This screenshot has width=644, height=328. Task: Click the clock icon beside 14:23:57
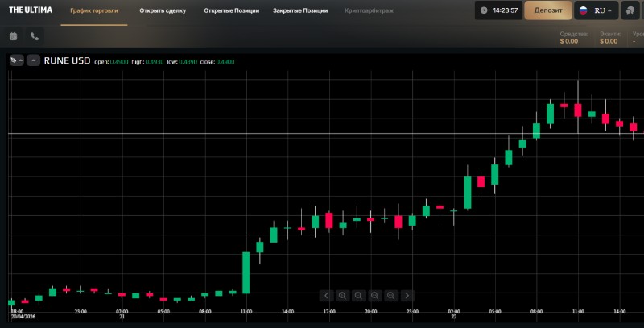[484, 11]
